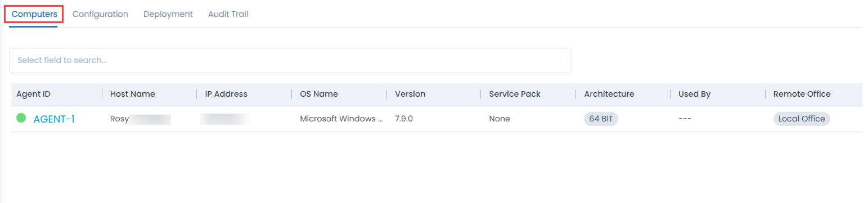Click the Service Pack column header
Viewport: 868px width, 203px height.
click(515, 94)
